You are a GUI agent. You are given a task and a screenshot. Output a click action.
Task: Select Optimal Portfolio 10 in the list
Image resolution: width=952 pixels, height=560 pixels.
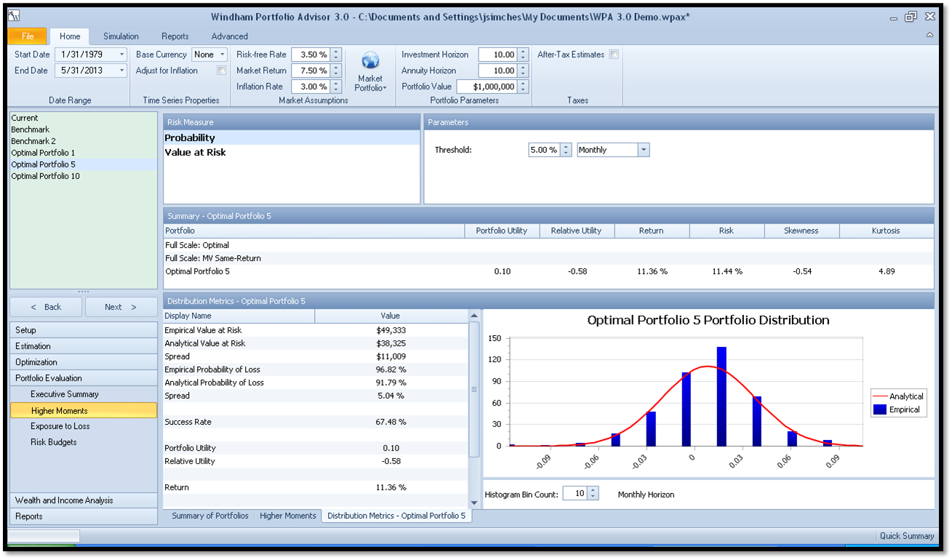pyautogui.click(x=45, y=176)
